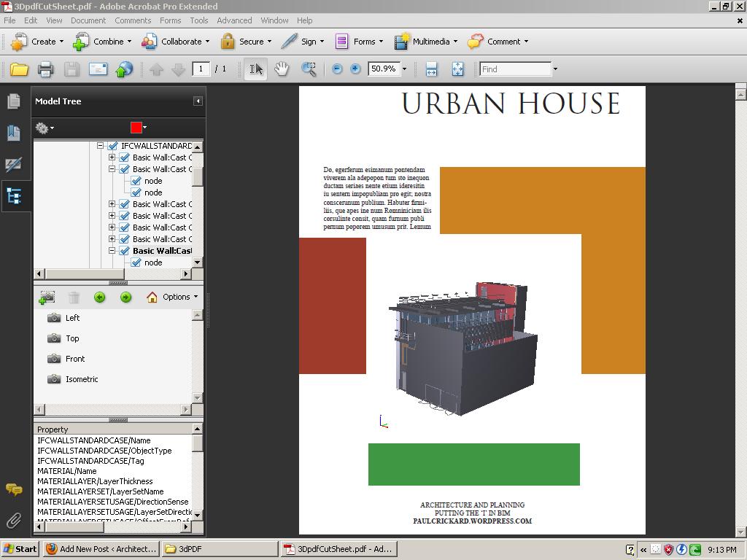Click the Print icon in toolbar
Image resolution: width=747 pixels, height=560 pixels.
click(x=45, y=69)
